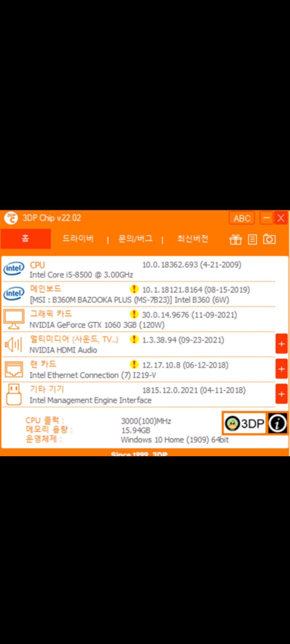Image resolution: width=290 pixels, height=644 pixels.
Task: Click the 메인보드 category label
Action: (46, 289)
